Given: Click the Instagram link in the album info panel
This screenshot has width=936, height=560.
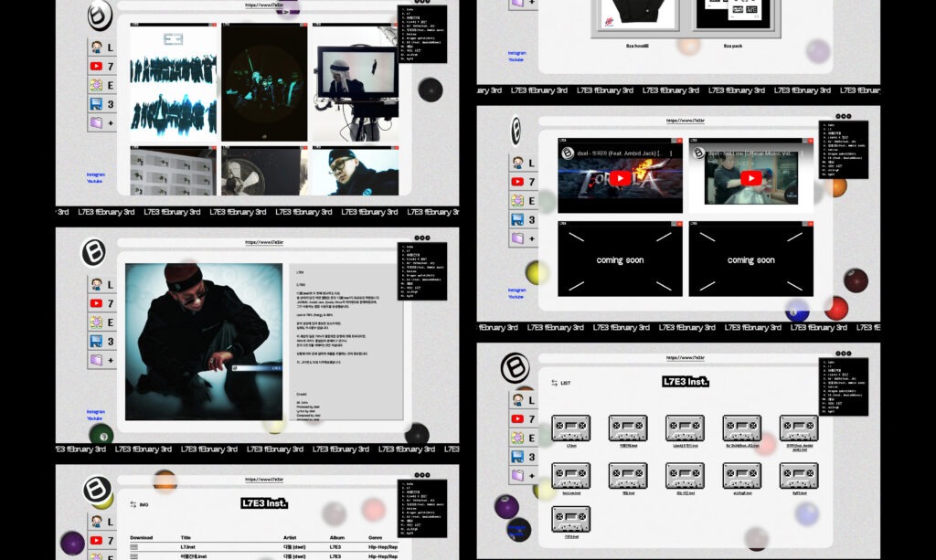Looking at the screenshot, I should (95, 411).
